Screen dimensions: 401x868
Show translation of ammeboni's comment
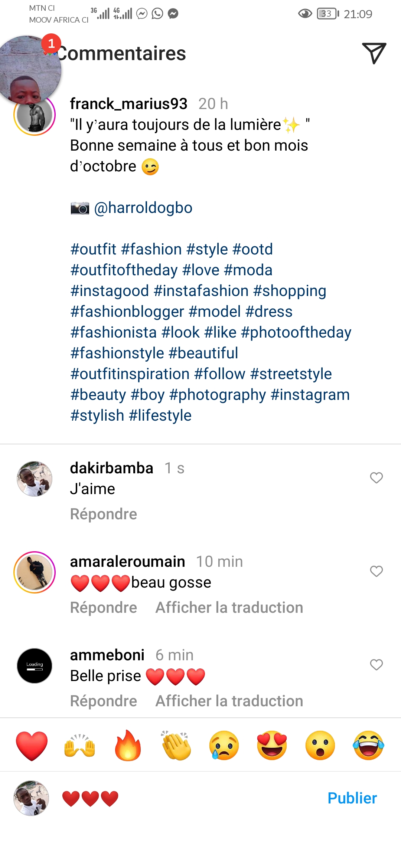point(229,701)
